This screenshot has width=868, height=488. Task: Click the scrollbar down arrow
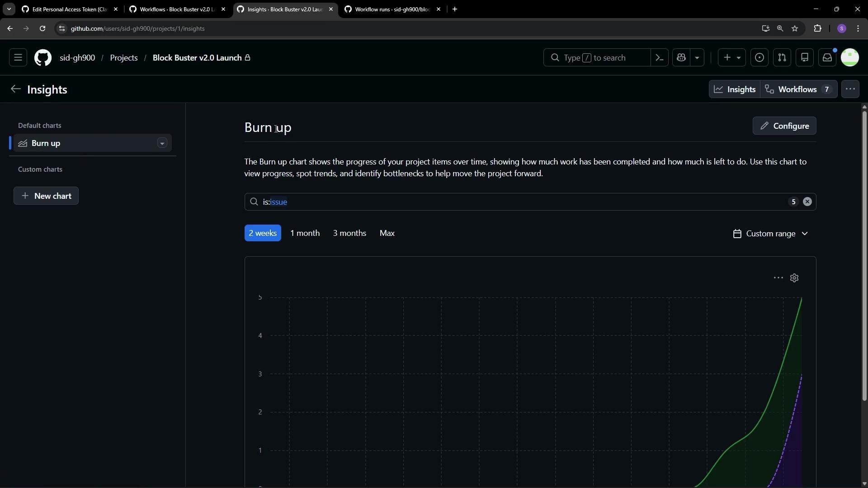point(864,484)
